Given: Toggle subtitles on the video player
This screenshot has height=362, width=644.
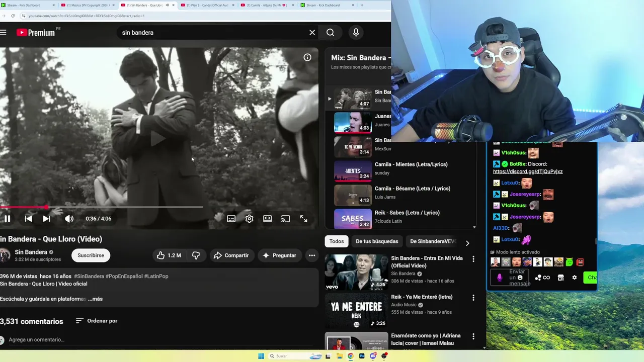Looking at the screenshot, I should click(x=231, y=219).
